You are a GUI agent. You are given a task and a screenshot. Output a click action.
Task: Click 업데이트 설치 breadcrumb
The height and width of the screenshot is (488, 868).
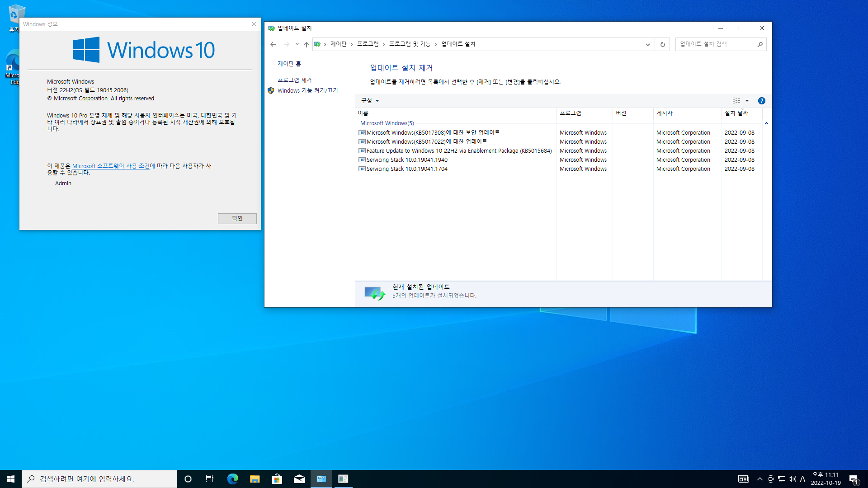coord(458,44)
